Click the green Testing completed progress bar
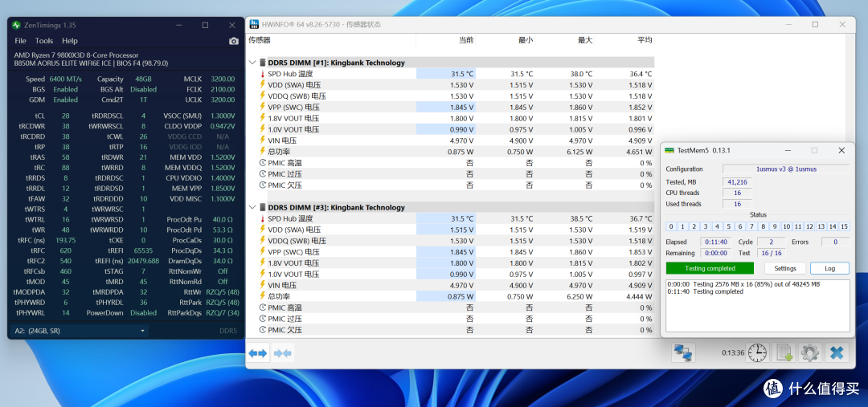This screenshot has height=407, width=868. (x=710, y=268)
